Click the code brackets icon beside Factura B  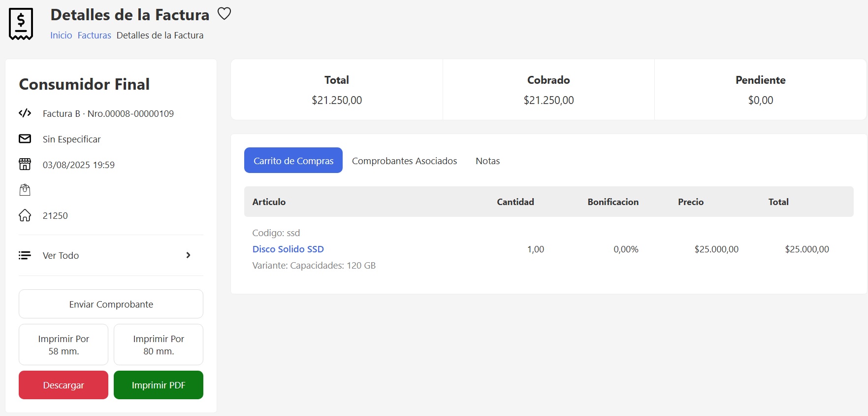coord(25,113)
